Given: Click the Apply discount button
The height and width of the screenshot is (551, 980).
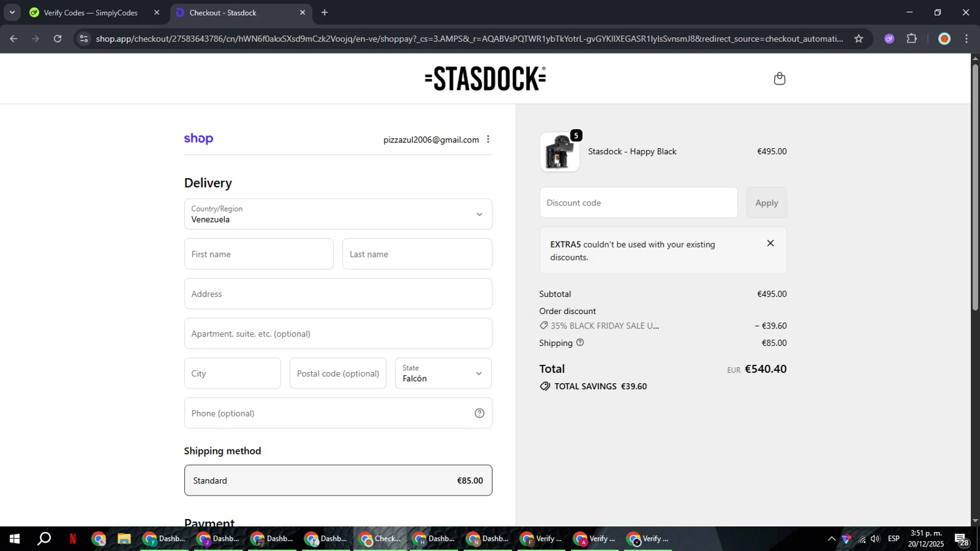Looking at the screenshot, I should 766,202.
